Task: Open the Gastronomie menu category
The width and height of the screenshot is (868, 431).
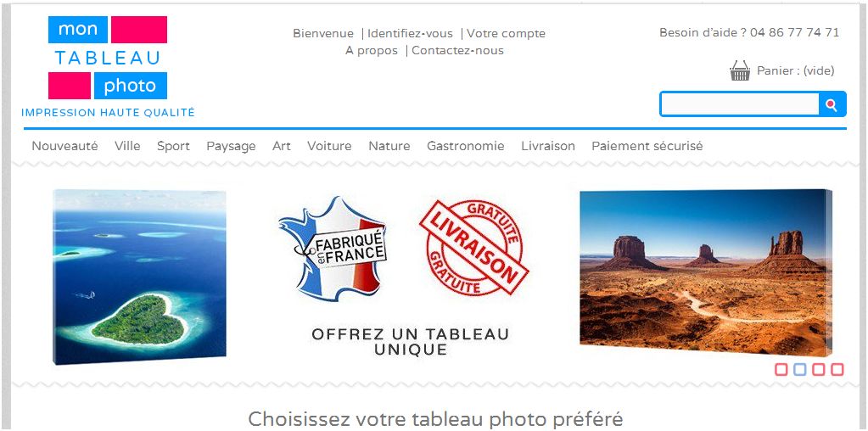Action: (466, 146)
